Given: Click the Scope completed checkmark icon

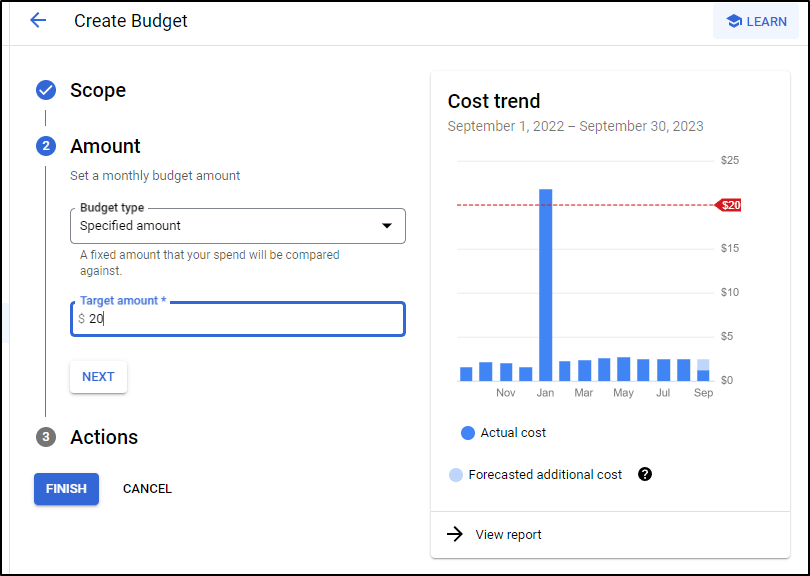Looking at the screenshot, I should [x=46, y=90].
